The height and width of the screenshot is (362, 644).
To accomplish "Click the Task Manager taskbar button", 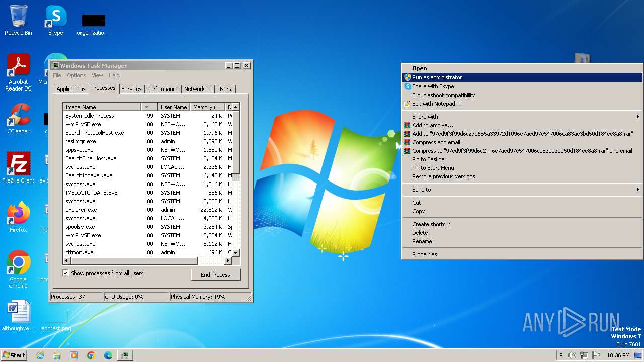I will coord(125,355).
